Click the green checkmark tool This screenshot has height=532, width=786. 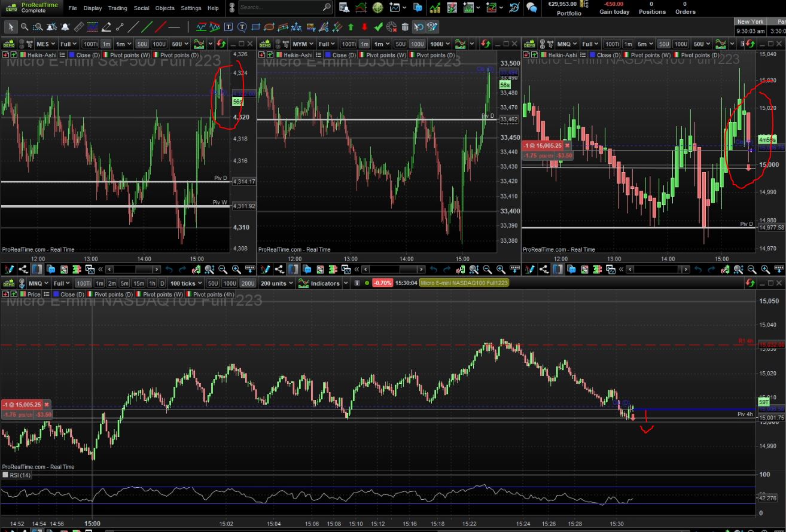(378, 27)
